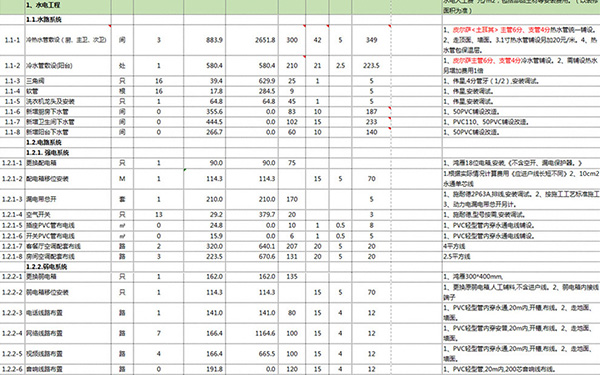
Task: Select the '更换弱电箱' item cell
Action: pos(68,276)
